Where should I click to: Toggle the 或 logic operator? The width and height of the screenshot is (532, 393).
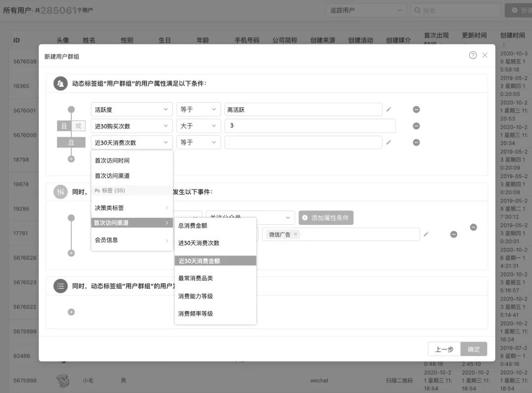(77, 126)
